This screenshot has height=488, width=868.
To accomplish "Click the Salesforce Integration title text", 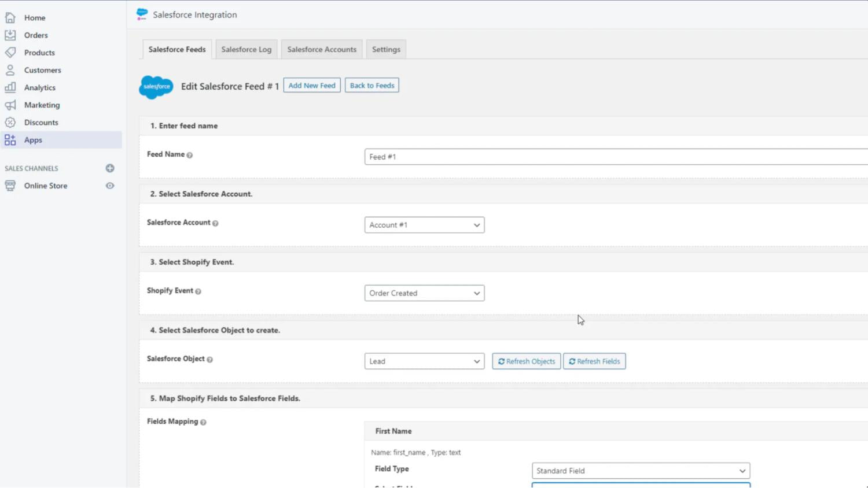I will click(x=195, y=15).
